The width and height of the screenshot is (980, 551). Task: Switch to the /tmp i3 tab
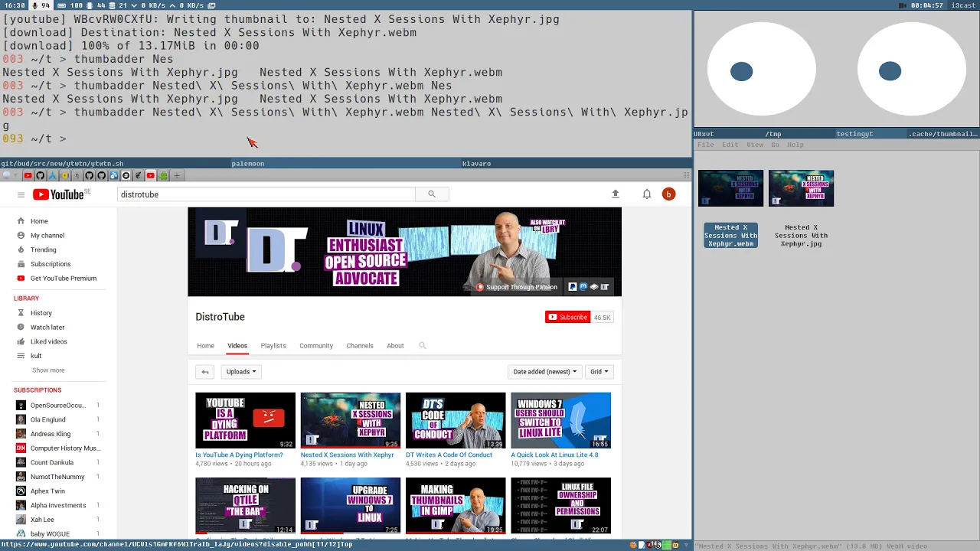[x=799, y=134]
